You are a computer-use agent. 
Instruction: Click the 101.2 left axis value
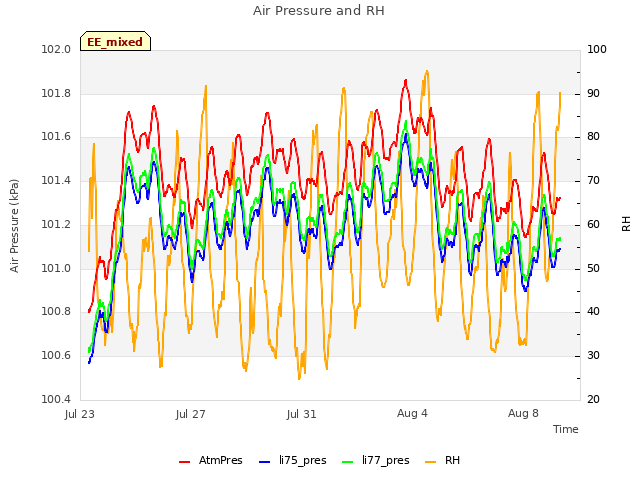pos(56,224)
